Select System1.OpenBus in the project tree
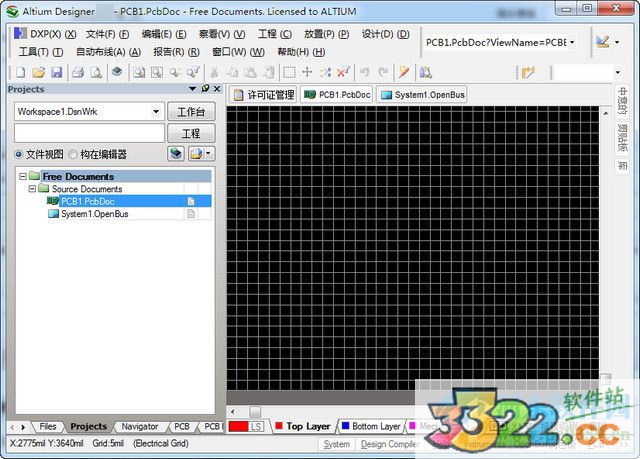This screenshot has width=640, height=459. click(95, 214)
